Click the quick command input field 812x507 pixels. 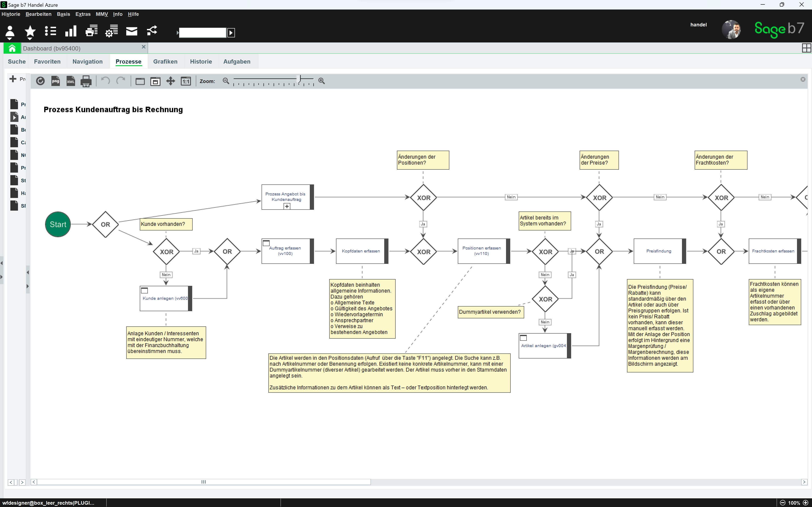(203, 33)
